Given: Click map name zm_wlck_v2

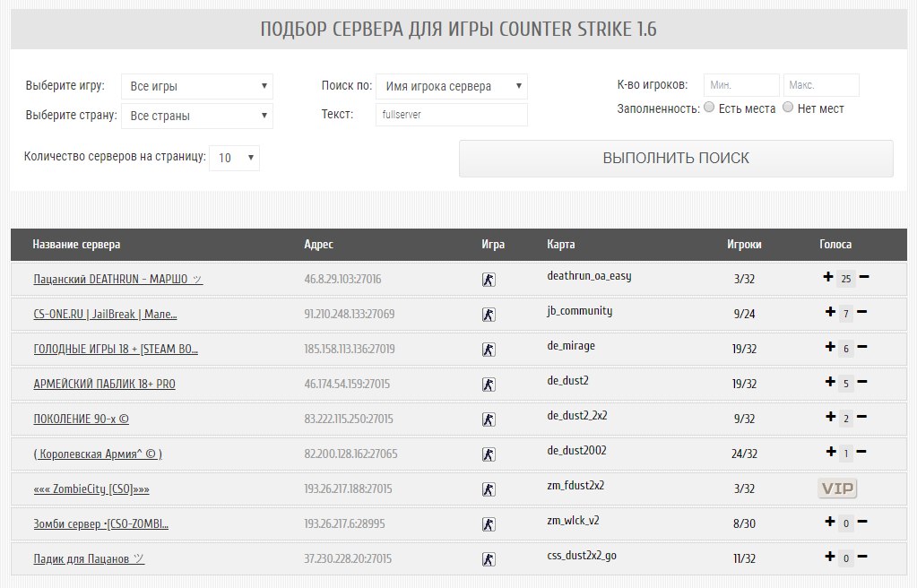Looking at the screenshot, I should [573, 520].
